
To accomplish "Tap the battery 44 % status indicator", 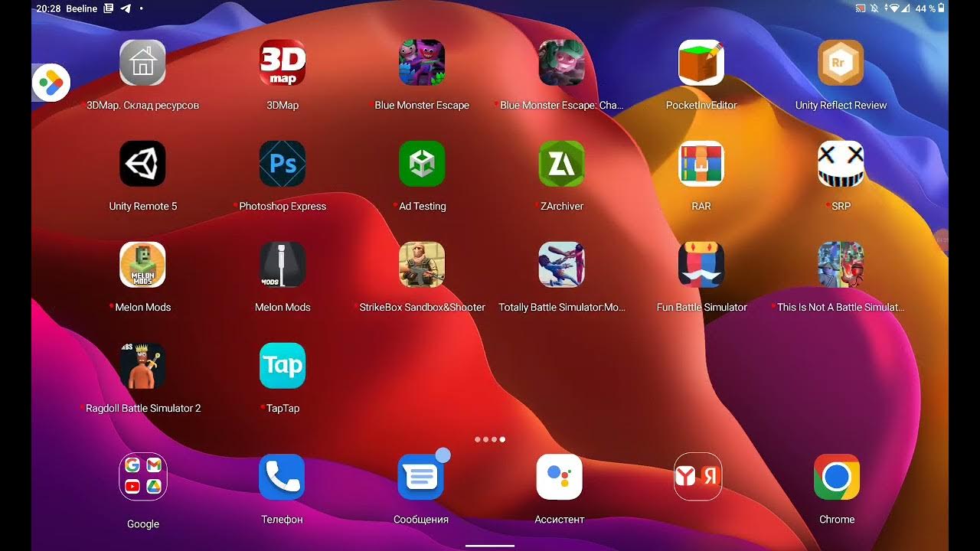I will tap(930, 8).
